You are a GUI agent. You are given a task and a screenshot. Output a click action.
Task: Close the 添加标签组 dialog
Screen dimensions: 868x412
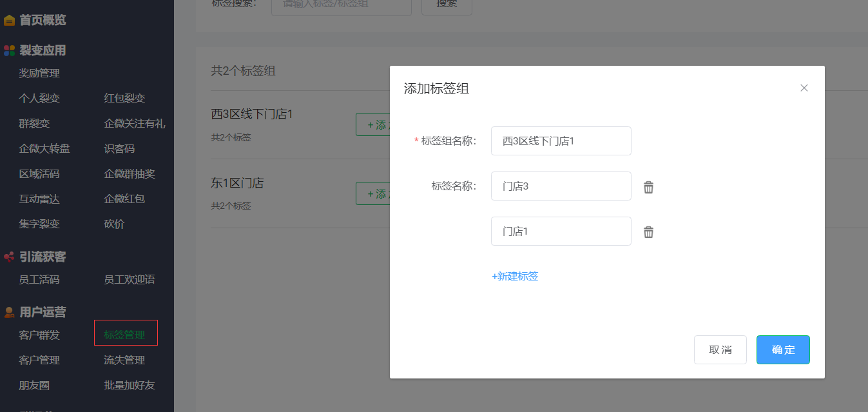[x=804, y=88]
